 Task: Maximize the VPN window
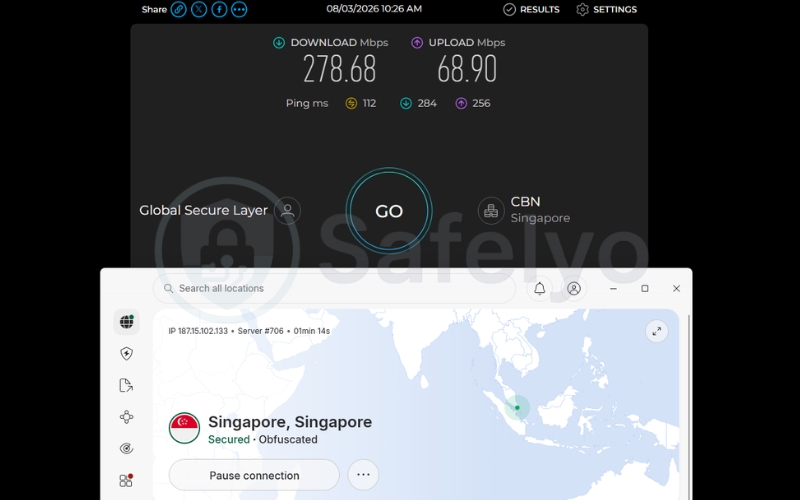tap(645, 288)
